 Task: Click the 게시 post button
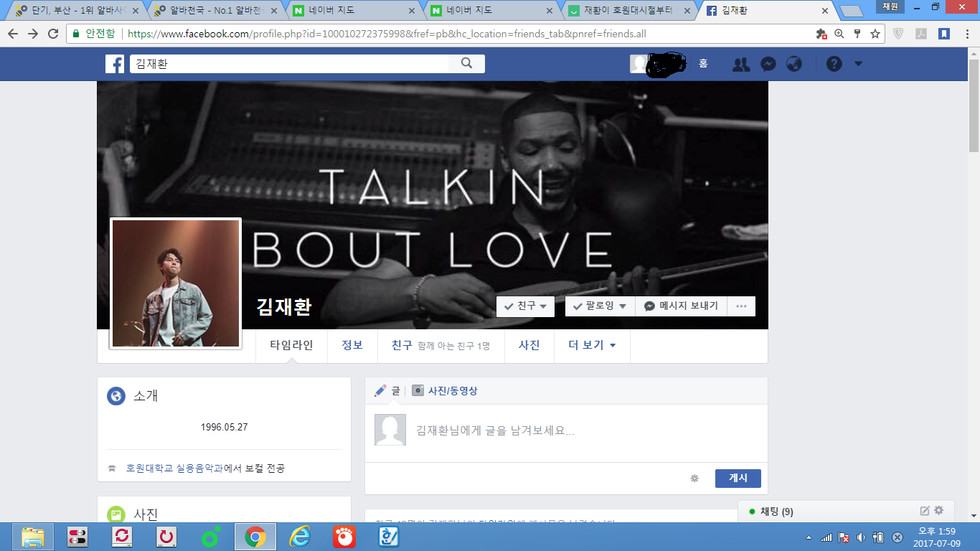pyautogui.click(x=738, y=479)
